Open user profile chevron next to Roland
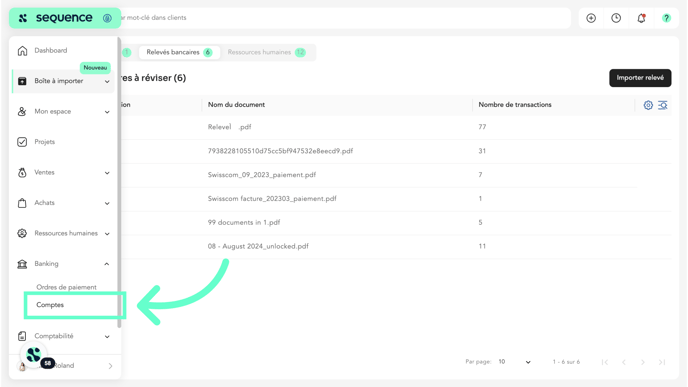Viewport: 688px width, 387px height. 110,366
